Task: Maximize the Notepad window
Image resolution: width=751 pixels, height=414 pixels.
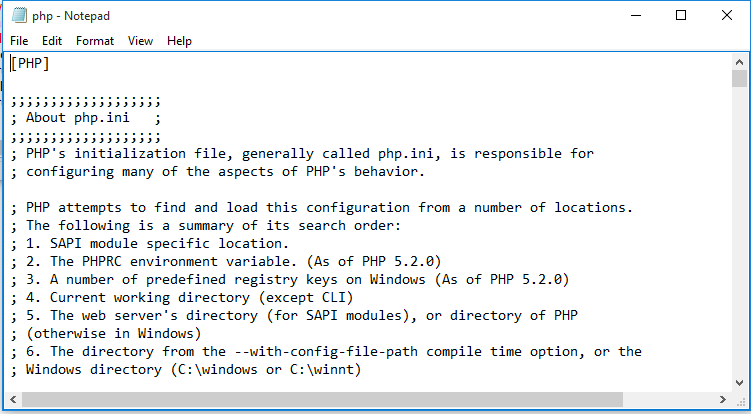Action: click(x=681, y=15)
